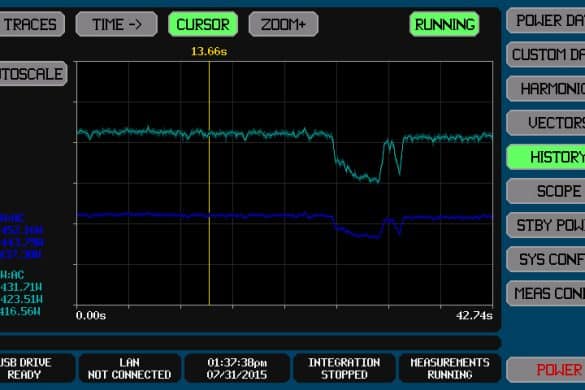Click the 0.00s axis start label
585x390 pixels.
pyautogui.click(x=91, y=316)
